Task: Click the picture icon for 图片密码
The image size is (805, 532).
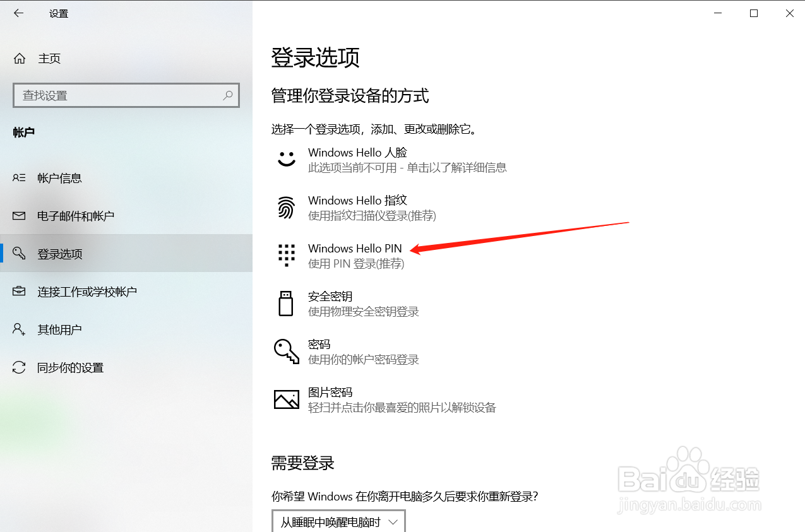Action: tap(287, 399)
